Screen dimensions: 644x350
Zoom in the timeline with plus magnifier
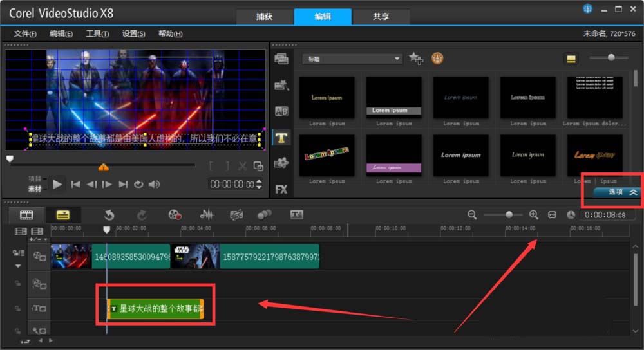533,215
